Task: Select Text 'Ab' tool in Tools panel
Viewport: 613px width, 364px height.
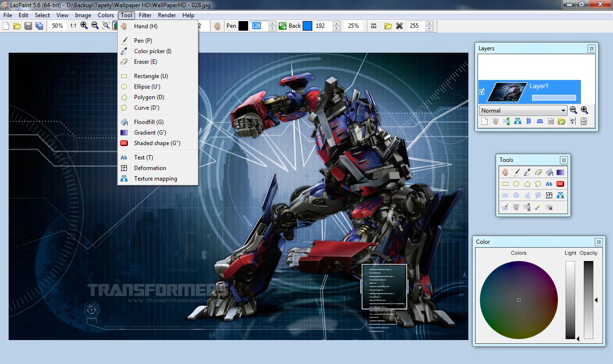Action: [549, 183]
